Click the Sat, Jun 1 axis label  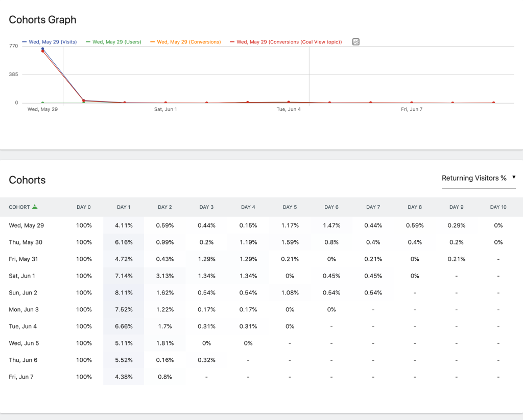[x=165, y=109]
